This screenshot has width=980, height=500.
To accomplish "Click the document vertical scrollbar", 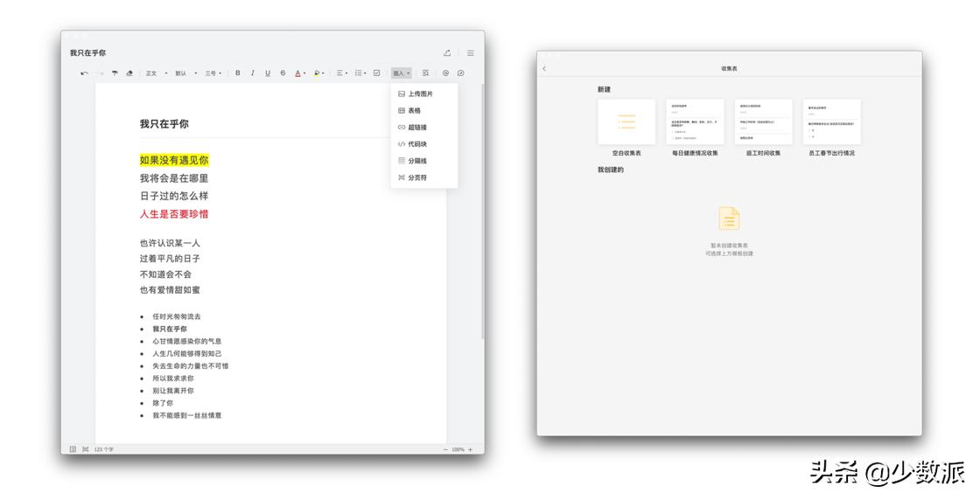I will (x=482, y=212).
